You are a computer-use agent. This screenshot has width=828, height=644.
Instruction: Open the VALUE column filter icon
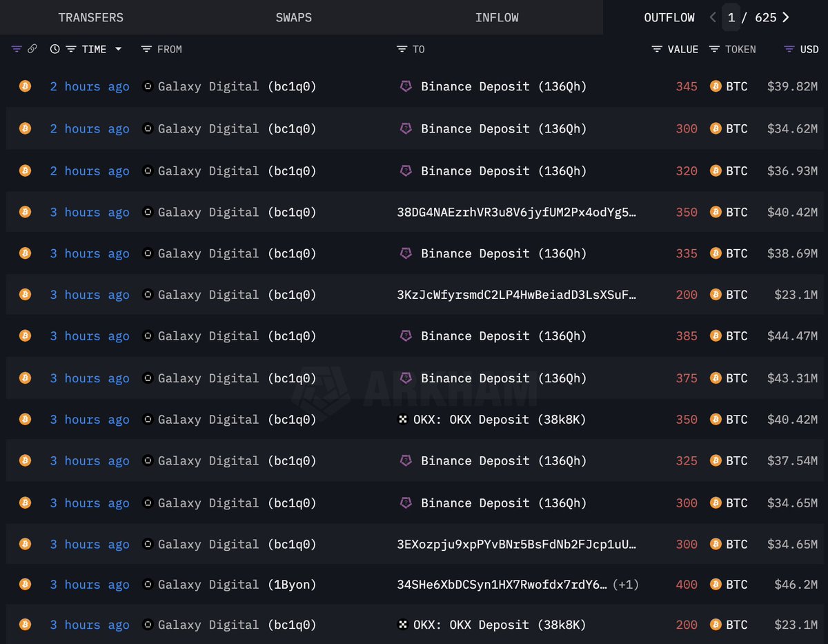pyautogui.click(x=656, y=49)
